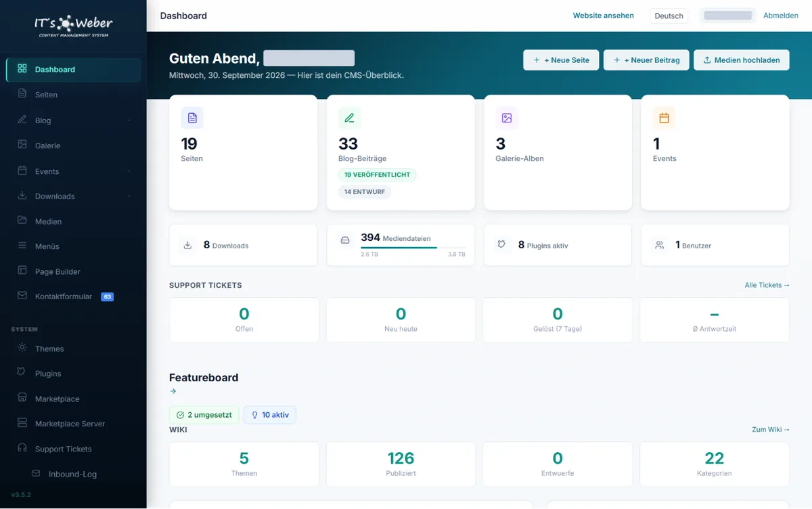Screen dimensions: 812x509
Task: Click the 19 VERÖFFENTLICHT badge
Action: coord(378,175)
